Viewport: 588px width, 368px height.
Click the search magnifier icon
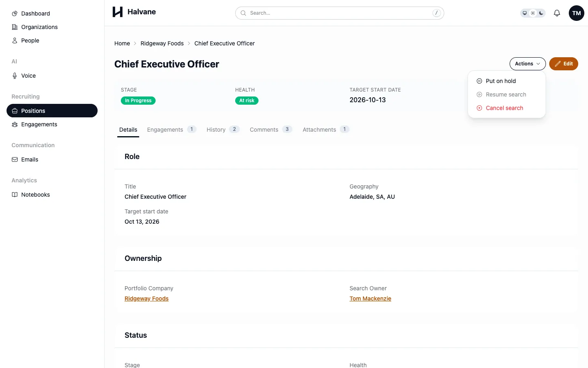tap(243, 13)
